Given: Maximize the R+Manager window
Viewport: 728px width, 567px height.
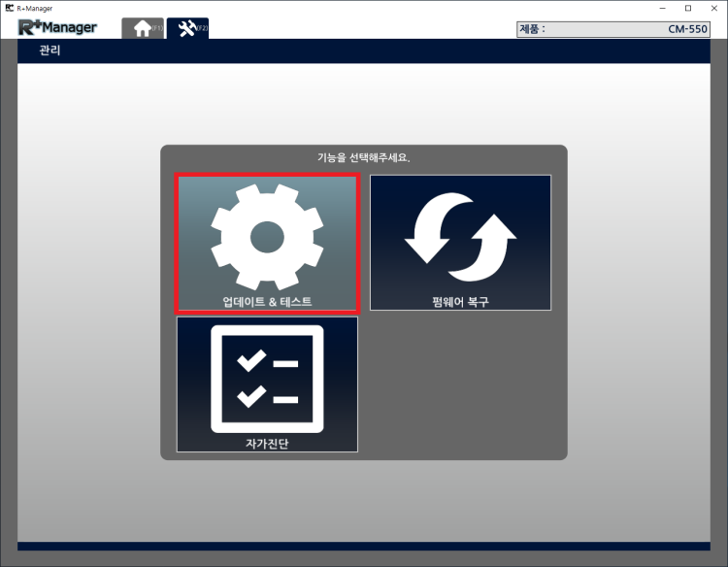Looking at the screenshot, I should point(688,8).
